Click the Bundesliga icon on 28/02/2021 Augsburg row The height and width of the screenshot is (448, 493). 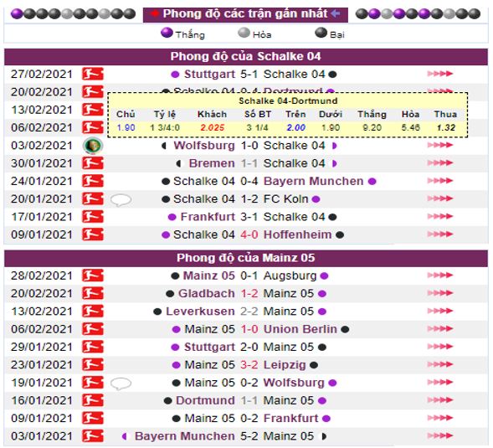(92, 275)
